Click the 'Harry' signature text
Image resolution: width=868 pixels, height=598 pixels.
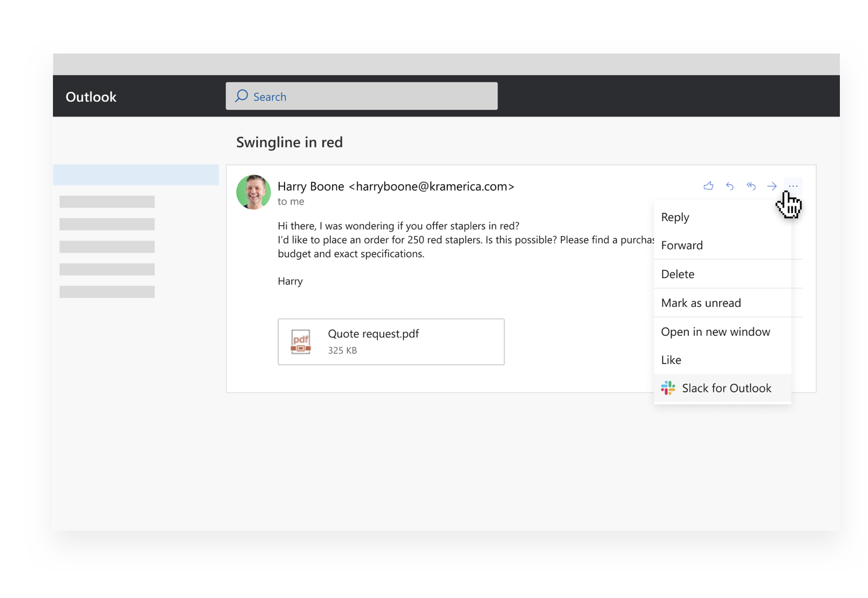tap(290, 281)
